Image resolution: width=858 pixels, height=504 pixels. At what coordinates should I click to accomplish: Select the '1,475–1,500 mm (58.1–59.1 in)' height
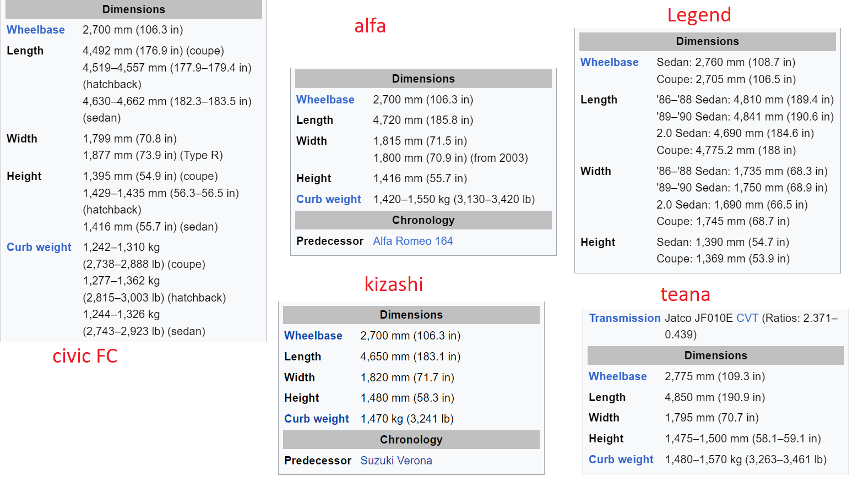point(743,439)
